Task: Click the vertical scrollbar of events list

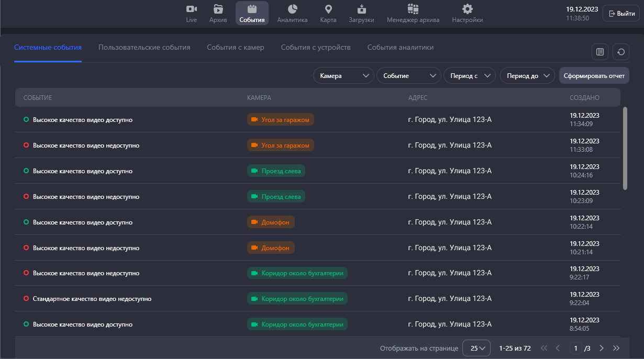Action: tap(625, 148)
